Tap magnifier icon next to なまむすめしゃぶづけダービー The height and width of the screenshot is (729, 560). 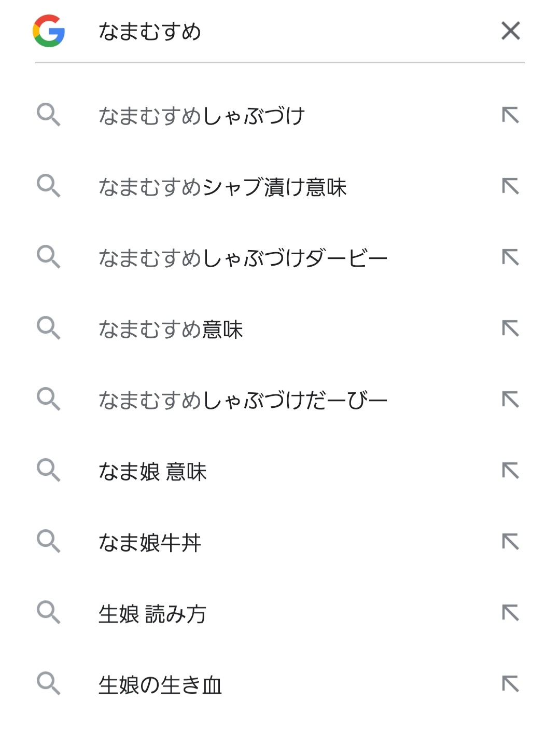[49, 257]
